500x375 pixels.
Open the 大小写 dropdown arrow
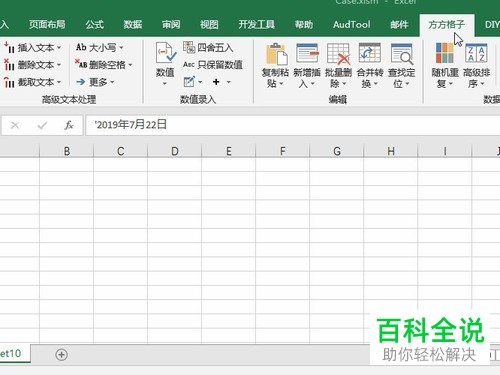pos(121,48)
